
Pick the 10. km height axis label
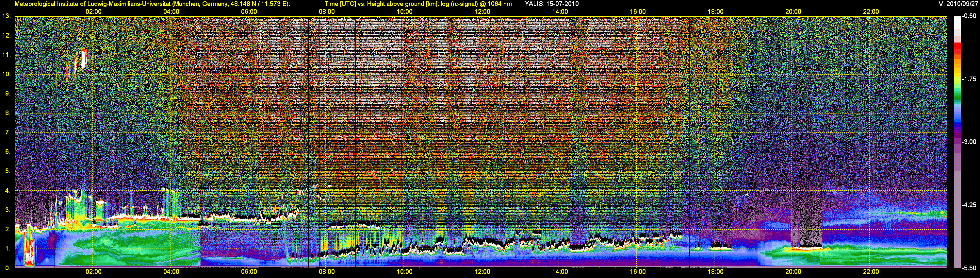coord(6,74)
